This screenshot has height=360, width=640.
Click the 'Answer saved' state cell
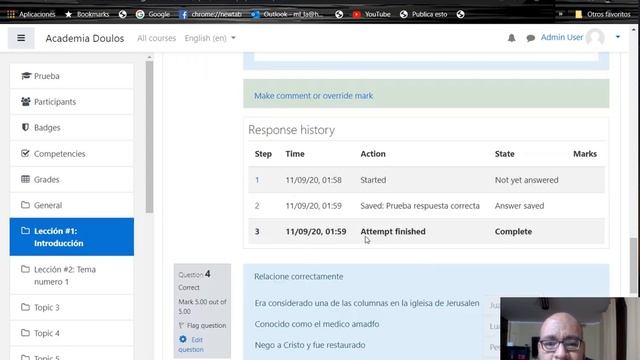[519, 206]
